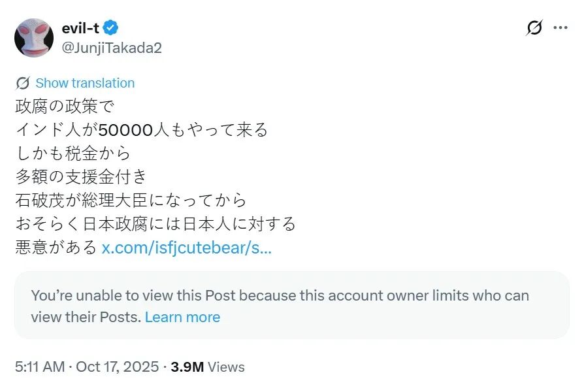The width and height of the screenshot is (584, 392).
Task: Click the line starting with おそらく
Action: pos(155,224)
